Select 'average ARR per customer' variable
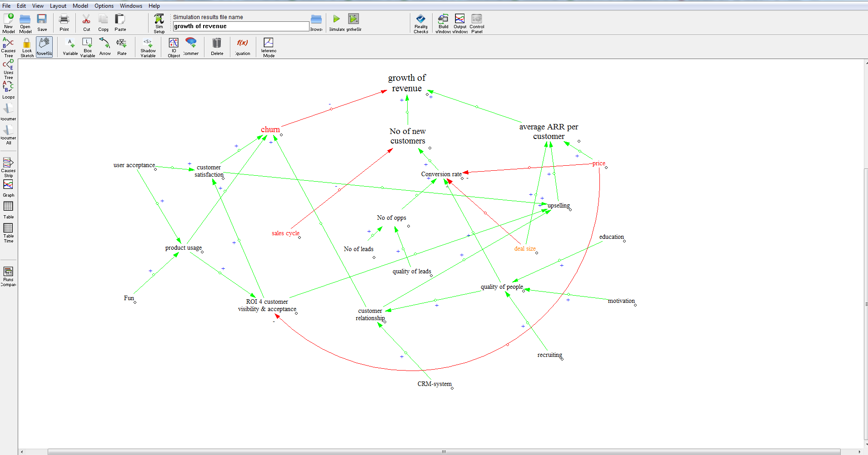This screenshot has width=868, height=455. pyautogui.click(x=549, y=132)
